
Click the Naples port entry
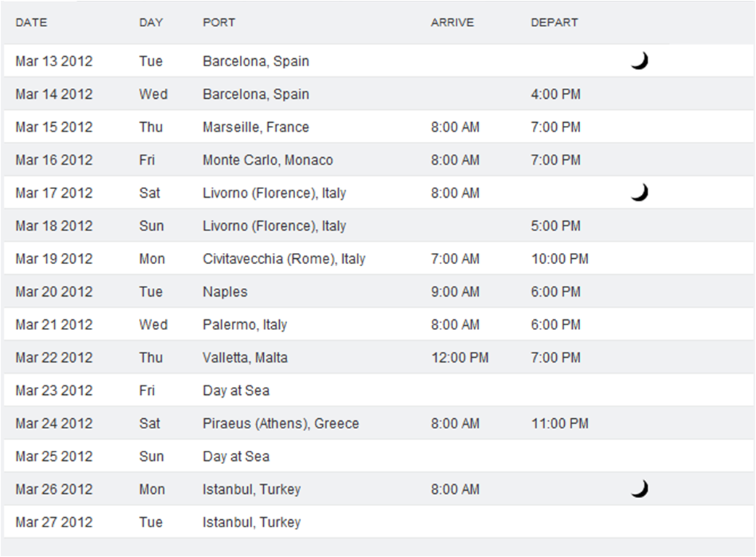coord(225,292)
